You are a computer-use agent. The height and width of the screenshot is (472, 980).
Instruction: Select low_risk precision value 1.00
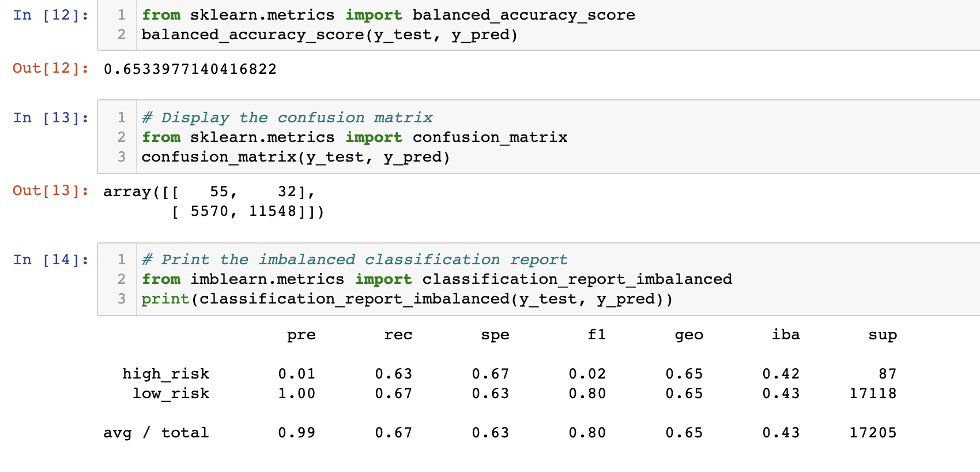(x=297, y=394)
